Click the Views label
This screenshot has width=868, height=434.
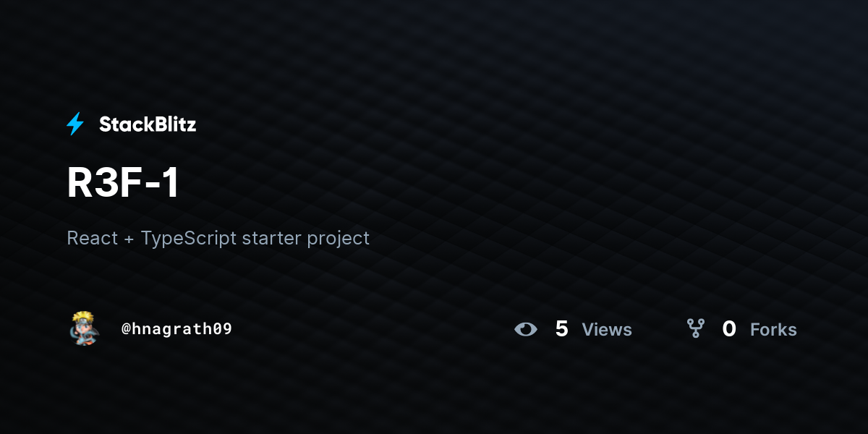point(607,330)
